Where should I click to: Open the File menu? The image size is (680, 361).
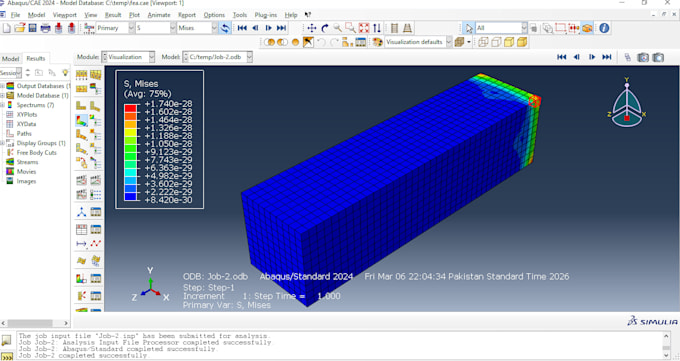point(15,15)
